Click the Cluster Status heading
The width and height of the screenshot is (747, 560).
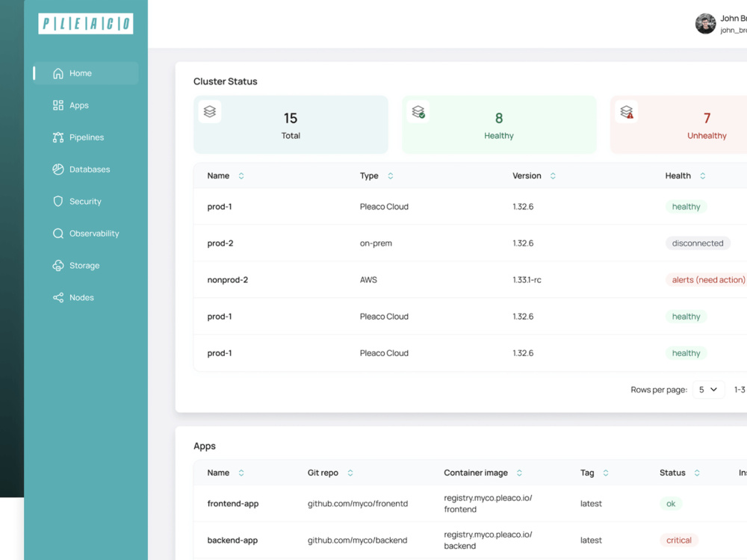coord(226,81)
